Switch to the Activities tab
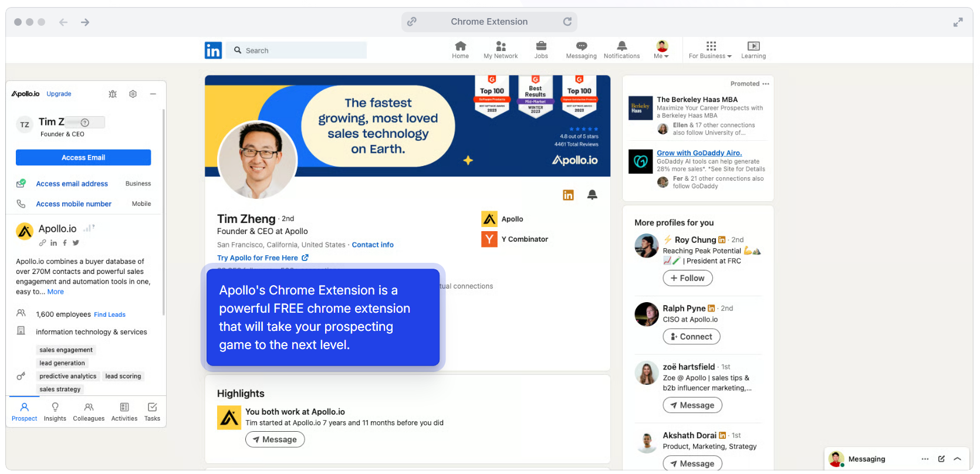The height and width of the screenshot is (474, 980). (124, 411)
